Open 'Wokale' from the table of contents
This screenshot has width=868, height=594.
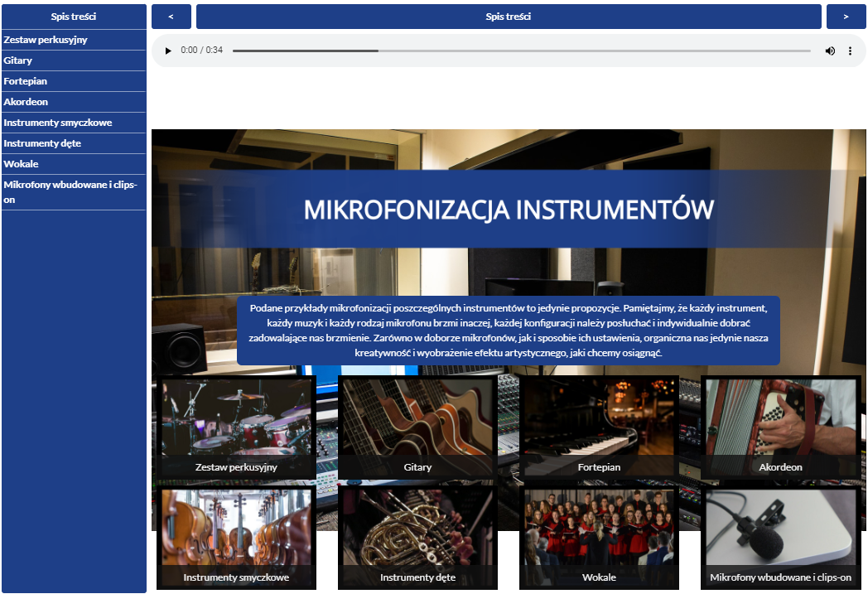tap(73, 163)
